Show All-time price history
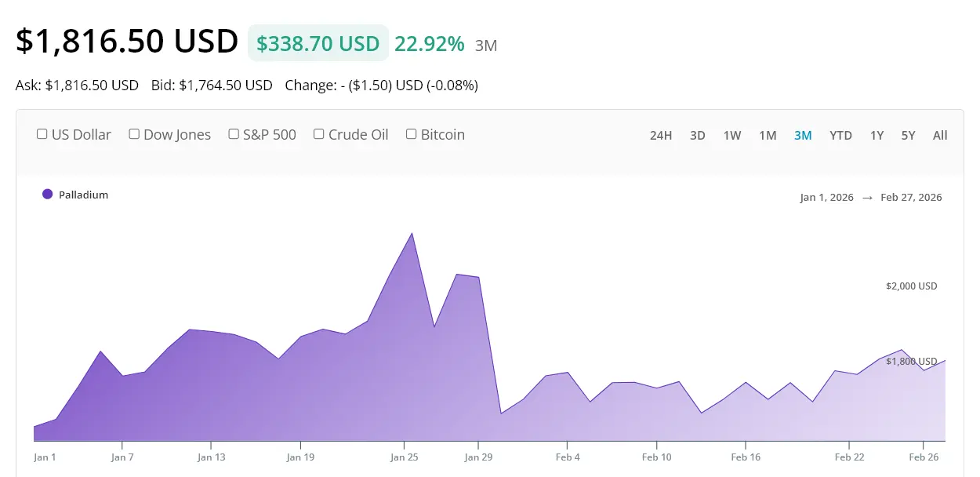The image size is (980, 477). 940,135
